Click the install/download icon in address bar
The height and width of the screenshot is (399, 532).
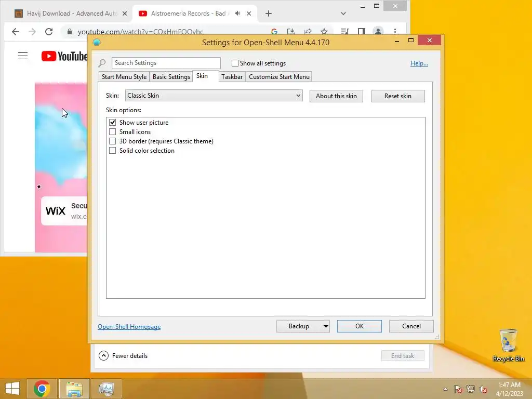291,32
